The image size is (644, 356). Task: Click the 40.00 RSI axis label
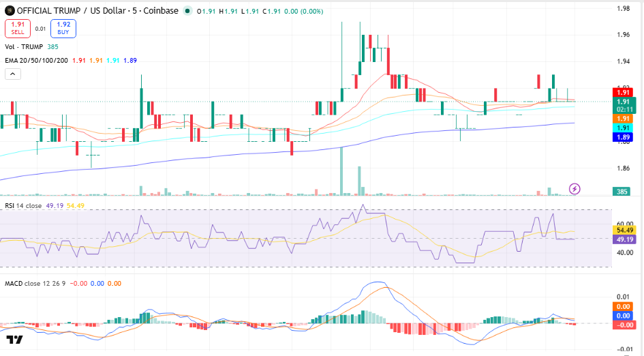(625, 252)
